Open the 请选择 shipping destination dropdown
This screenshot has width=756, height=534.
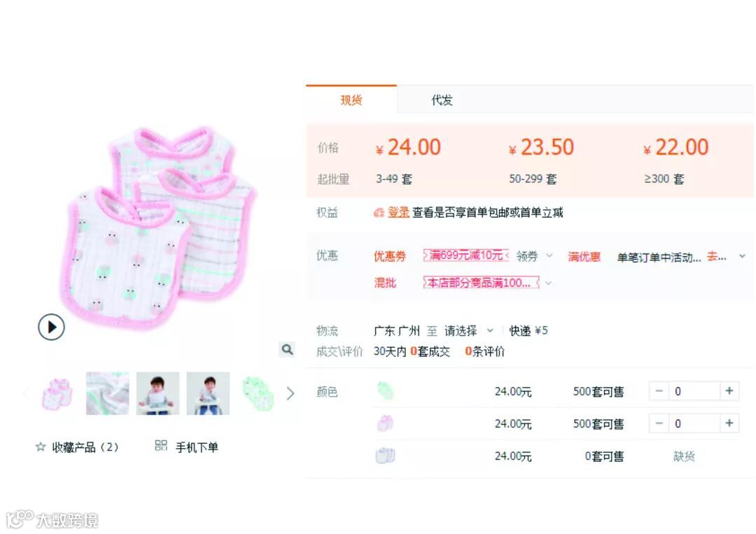pyautogui.click(x=468, y=330)
